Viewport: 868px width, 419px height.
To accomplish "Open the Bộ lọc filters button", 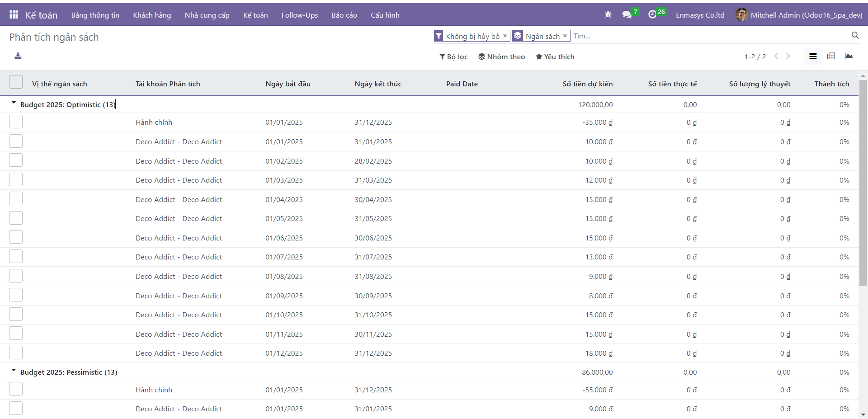I will [x=453, y=56].
